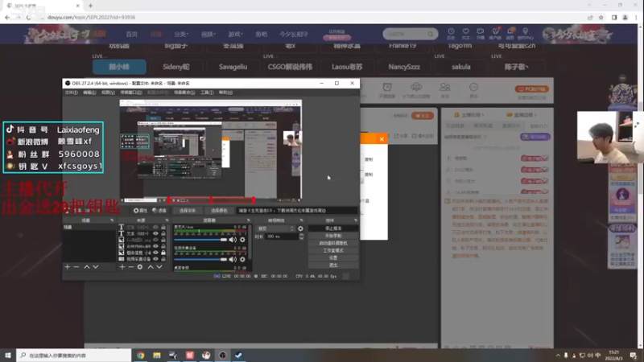This screenshot has width=644, height=362.
Task: Open 历史 history icon in Douyu header
Action: tap(451, 34)
